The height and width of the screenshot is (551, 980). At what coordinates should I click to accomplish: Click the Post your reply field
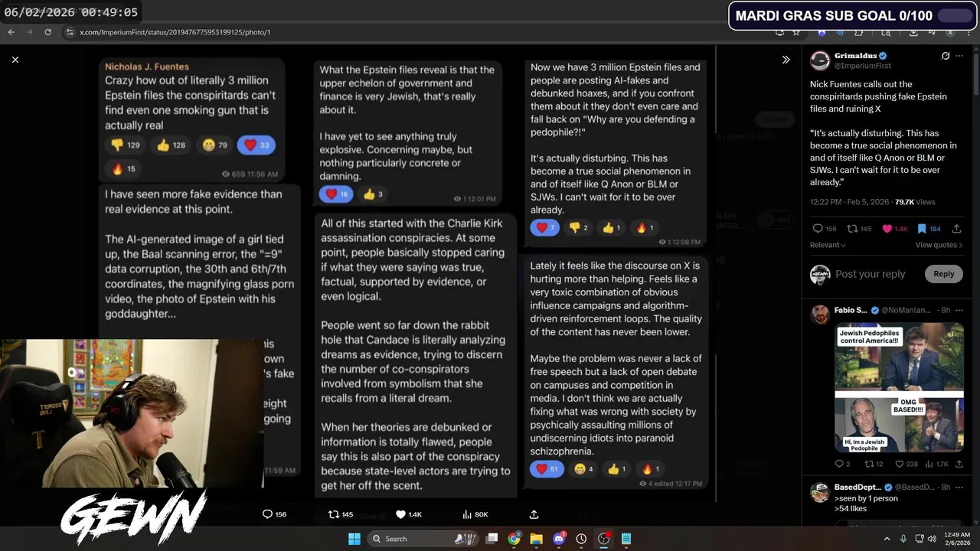pos(871,274)
